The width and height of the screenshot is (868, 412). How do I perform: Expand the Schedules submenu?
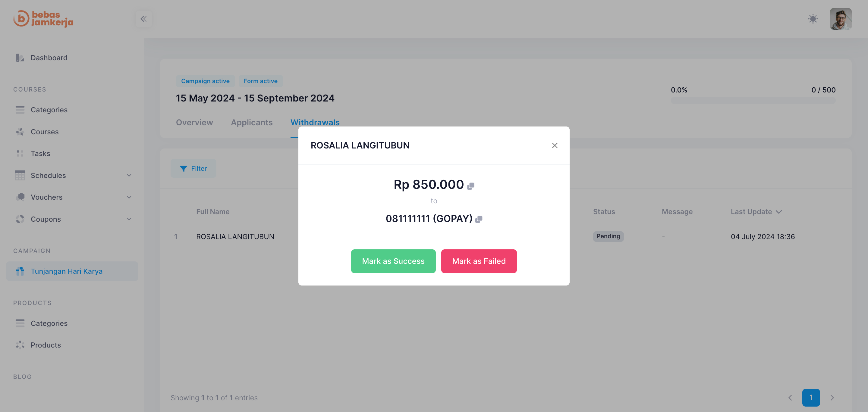pos(129,175)
